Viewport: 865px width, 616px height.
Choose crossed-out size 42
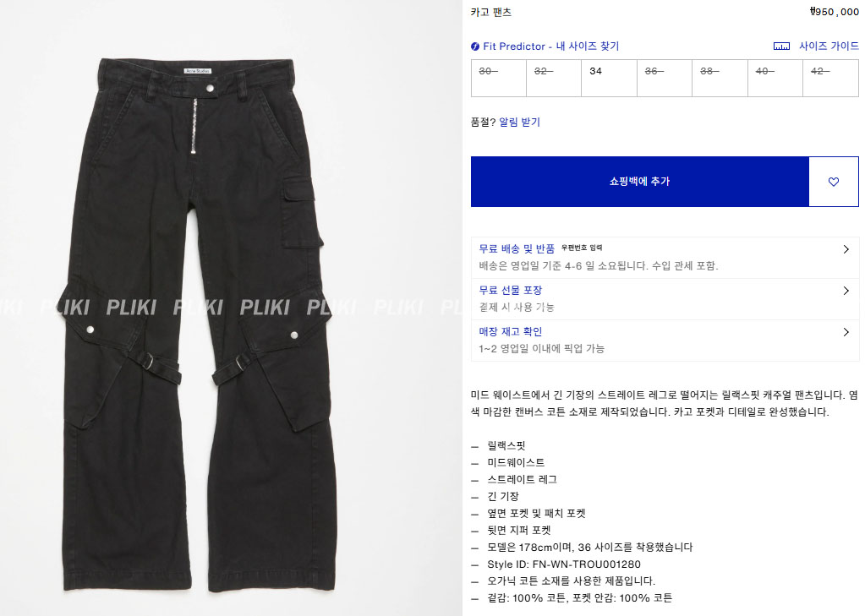click(x=831, y=79)
